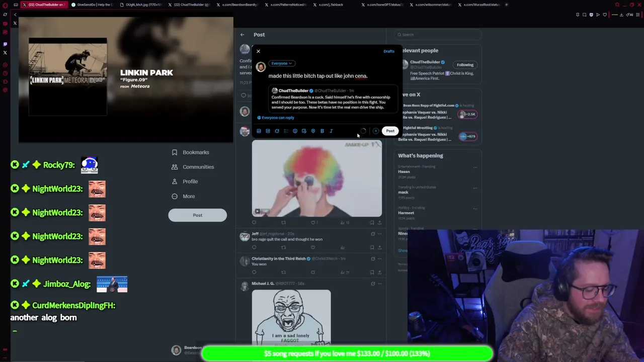The image size is (644, 362).
Task: Open the quoted ChudTheBuilder post
Action: [332, 99]
